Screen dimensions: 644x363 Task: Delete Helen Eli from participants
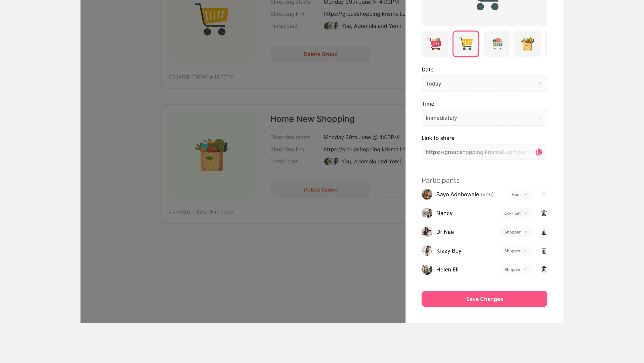[544, 269]
